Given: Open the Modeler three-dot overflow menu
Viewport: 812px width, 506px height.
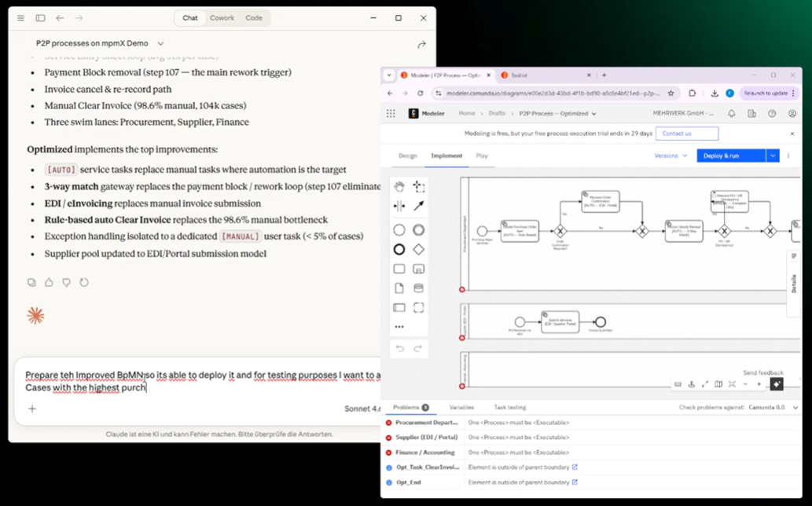Looking at the screenshot, I should coord(788,156).
